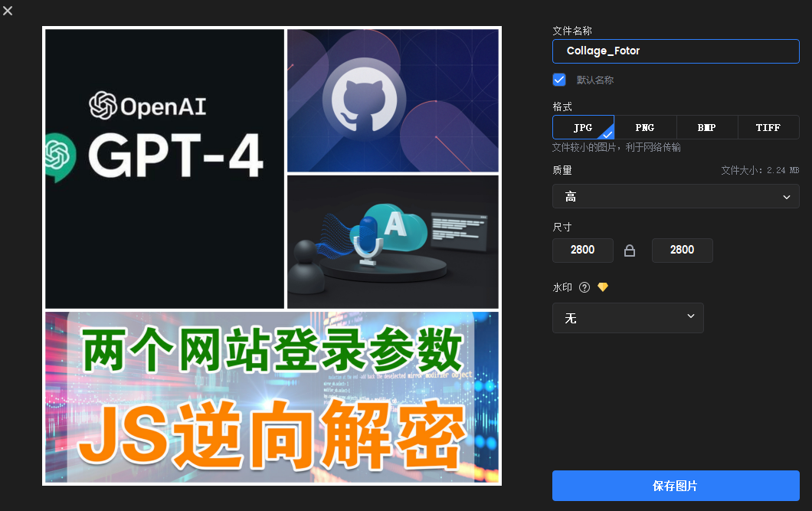Click the 尺寸 label
The image size is (812, 511).
(x=562, y=227)
